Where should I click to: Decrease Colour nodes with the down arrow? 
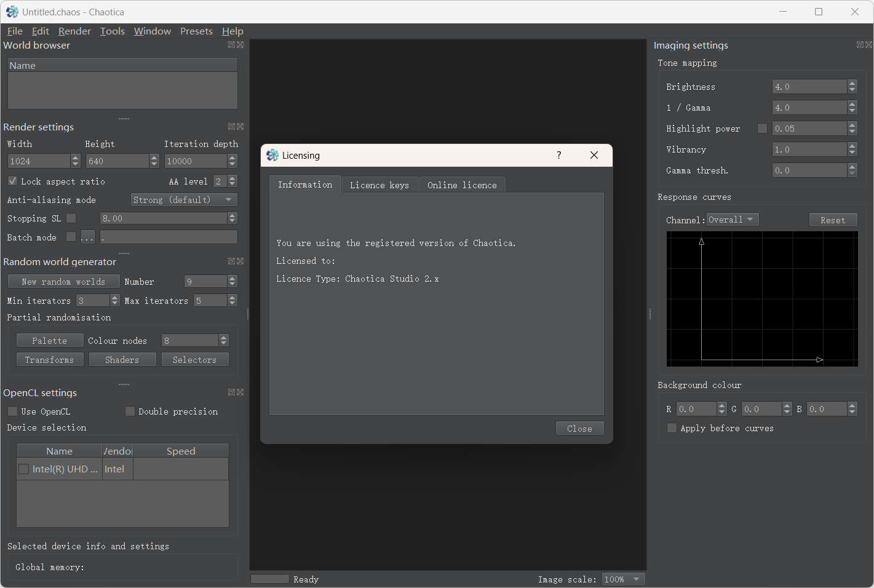[x=224, y=344]
